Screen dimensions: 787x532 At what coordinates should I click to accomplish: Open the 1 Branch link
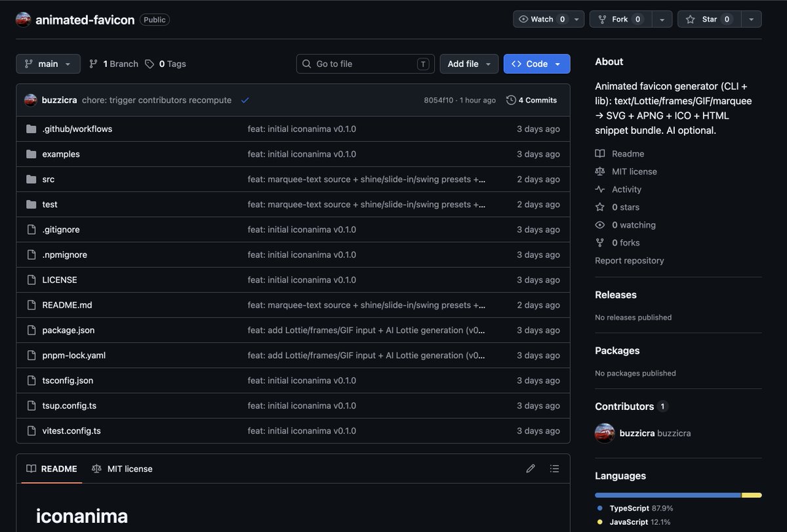coord(114,64)
